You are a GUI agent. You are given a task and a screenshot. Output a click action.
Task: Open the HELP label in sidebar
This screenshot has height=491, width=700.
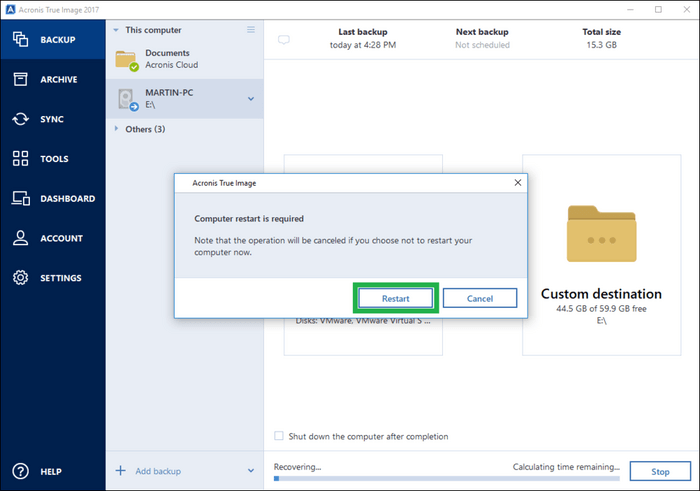pos(51,472)
